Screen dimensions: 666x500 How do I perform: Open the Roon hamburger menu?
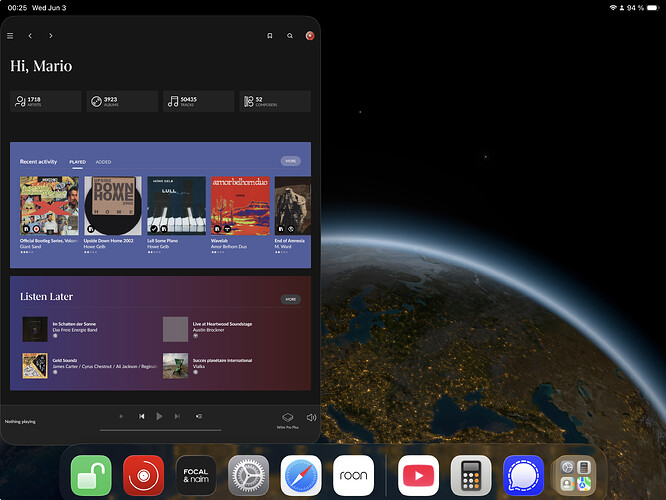coord(10,36)
